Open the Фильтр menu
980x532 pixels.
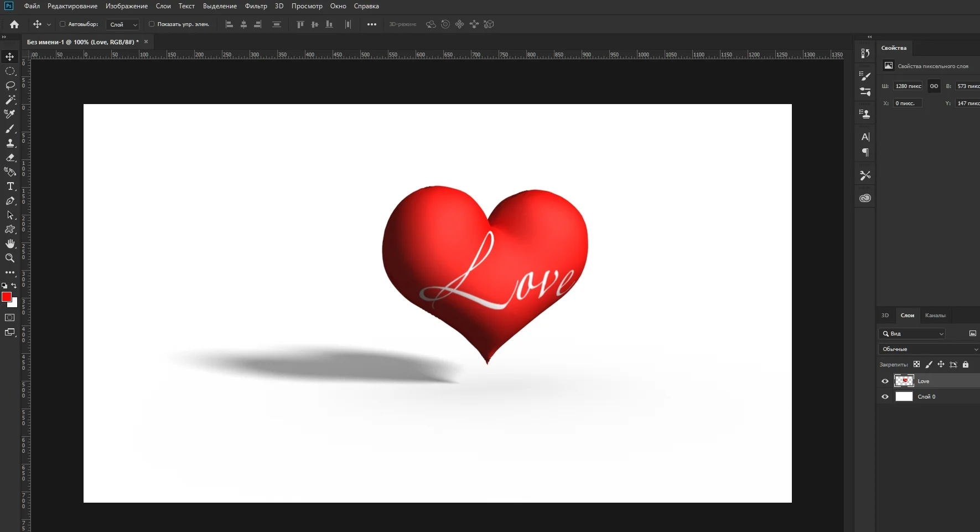click(x=256, y=6)
